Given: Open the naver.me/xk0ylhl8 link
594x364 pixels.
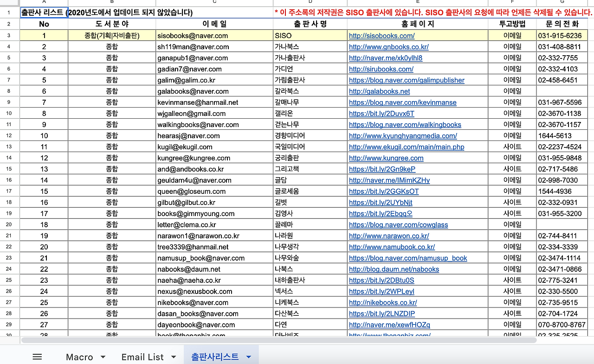Looking at the screenshot, I should click(x=386, y=58).
